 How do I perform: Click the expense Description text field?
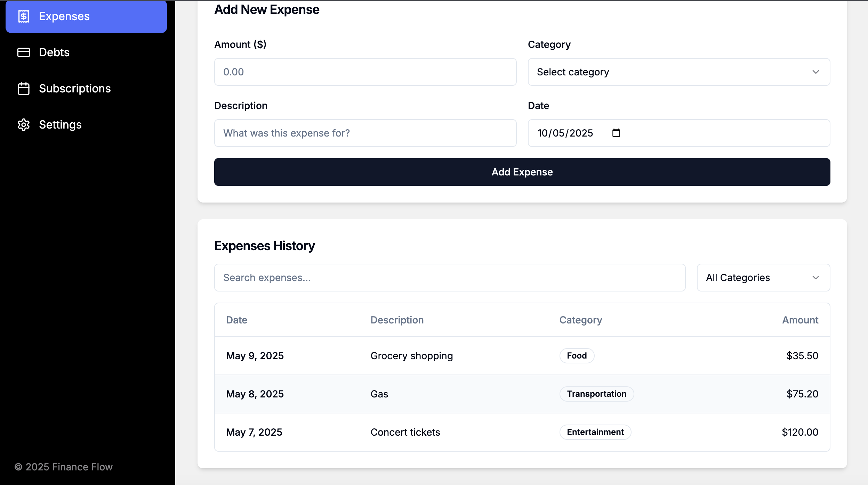pyautogui.click(x=365, y=133)
